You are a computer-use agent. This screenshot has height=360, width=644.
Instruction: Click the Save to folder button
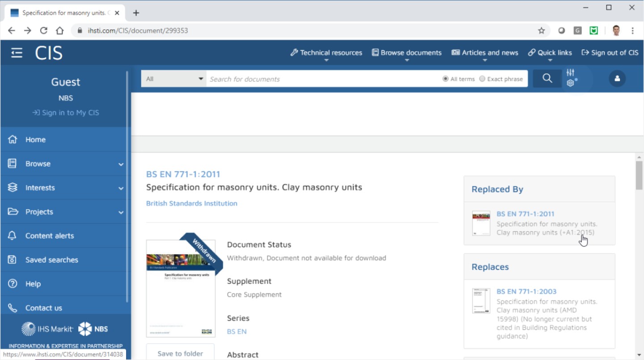pos(180,353)
